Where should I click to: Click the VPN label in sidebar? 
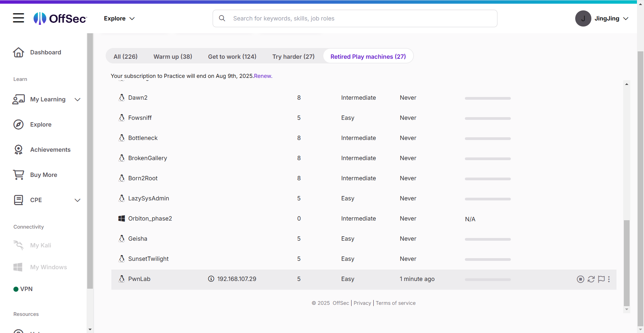pyautogui.click(x=26, y=289)
